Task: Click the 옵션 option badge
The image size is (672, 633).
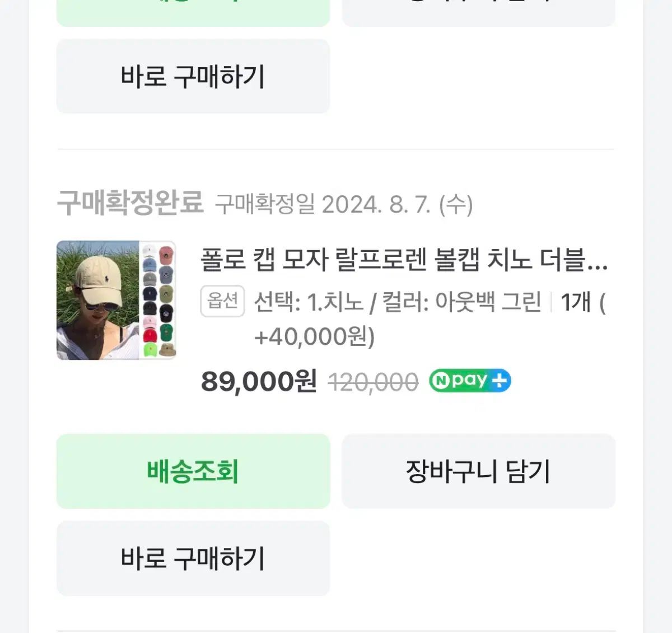Action: 222,302
